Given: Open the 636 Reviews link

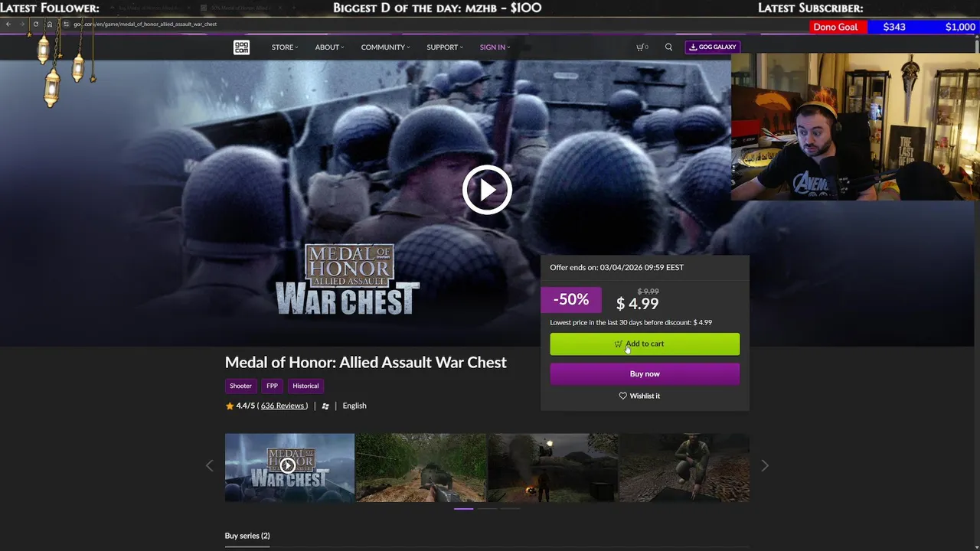Looking at the screenshot, I should coord(283,406).
